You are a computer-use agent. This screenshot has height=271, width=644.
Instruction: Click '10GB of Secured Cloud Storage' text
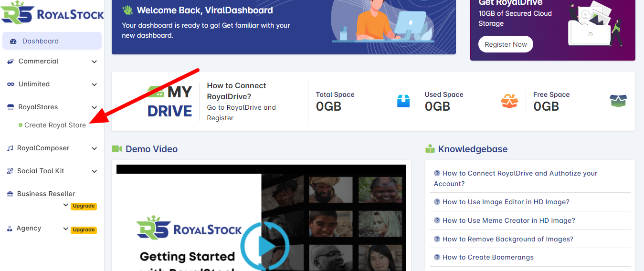tap(515, 19)
